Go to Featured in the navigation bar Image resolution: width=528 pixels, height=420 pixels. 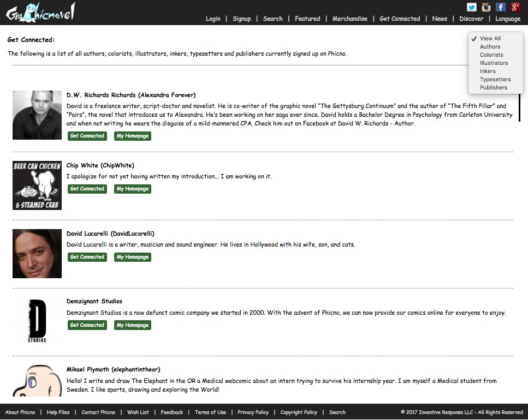307,19
